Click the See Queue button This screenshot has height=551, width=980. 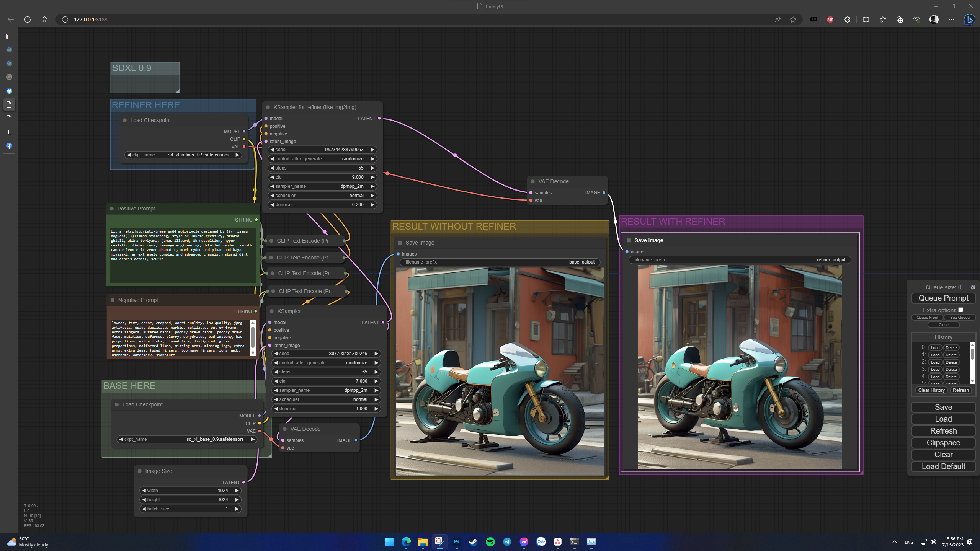pos(960,317)
